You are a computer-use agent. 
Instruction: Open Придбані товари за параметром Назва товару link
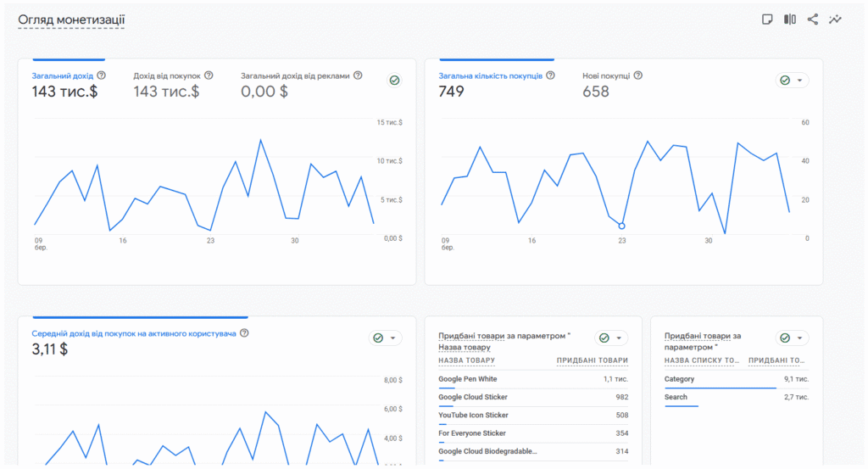[x=504, y=341]
